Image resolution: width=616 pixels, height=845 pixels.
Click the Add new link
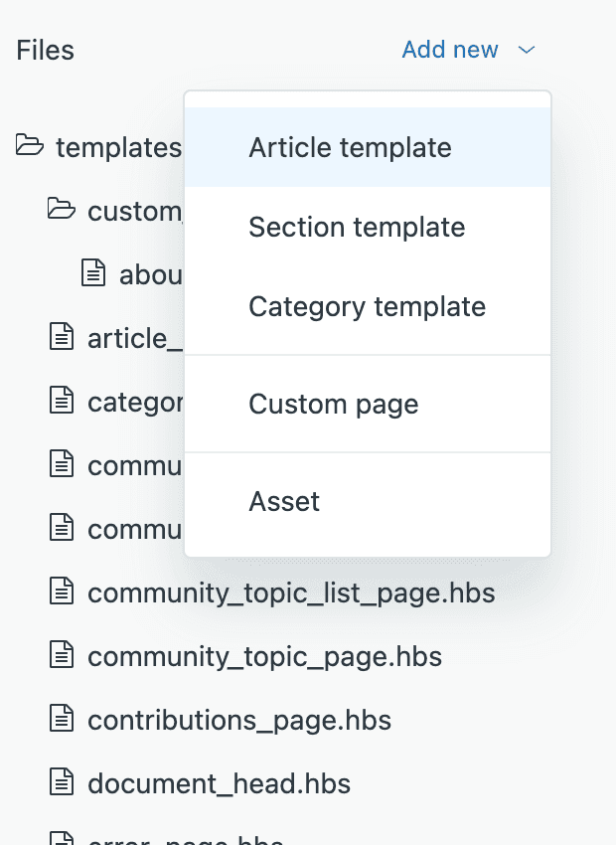click(450, 49)
